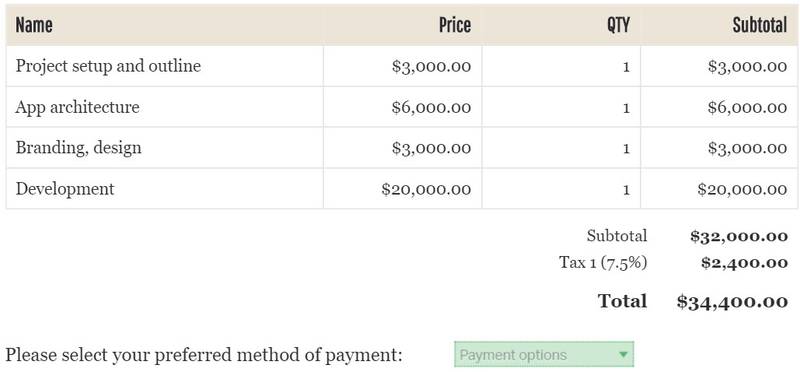Click the green dropdown arrow in Payment options
The width and height of the screenshot is (800, 372).
tap(622, 355)
